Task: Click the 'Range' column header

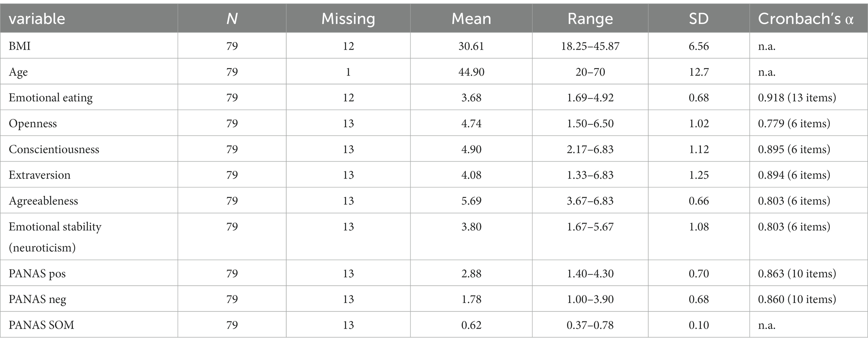Action: coord(590,19)
